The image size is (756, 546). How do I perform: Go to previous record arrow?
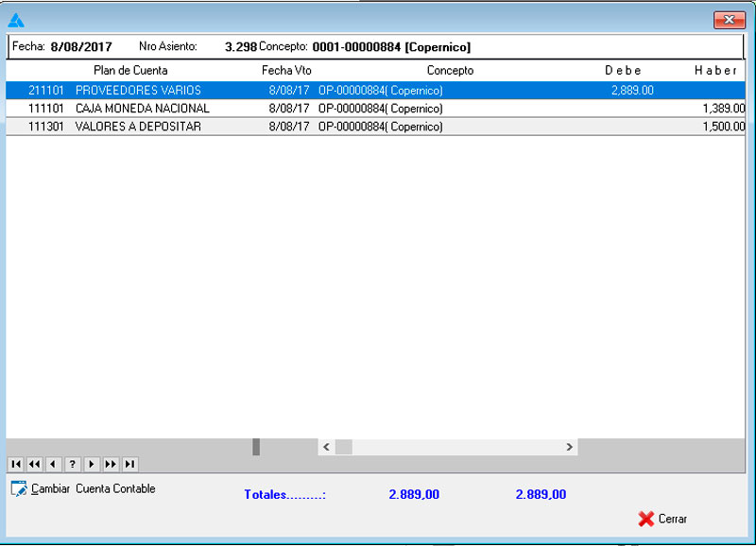pos(53,464)
